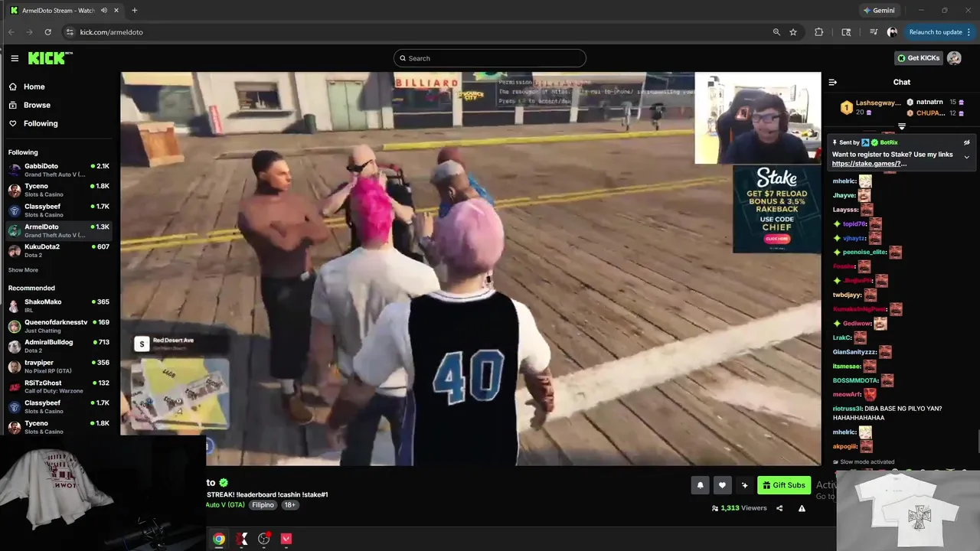This screenshot has width=980, height=551.
Task: Expand the gift leaderboard handle
Action: pos(902,126)
